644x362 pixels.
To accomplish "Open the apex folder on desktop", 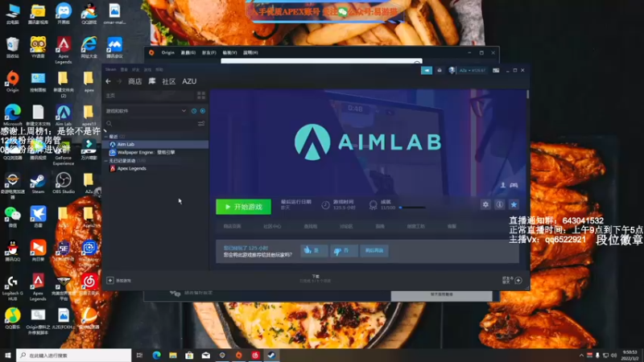I will (89, 81).
